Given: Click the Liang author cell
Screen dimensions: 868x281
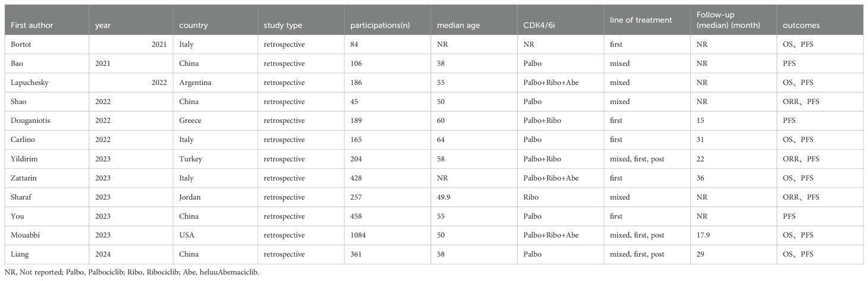Looking at the screenshot, I should point(46,254).
